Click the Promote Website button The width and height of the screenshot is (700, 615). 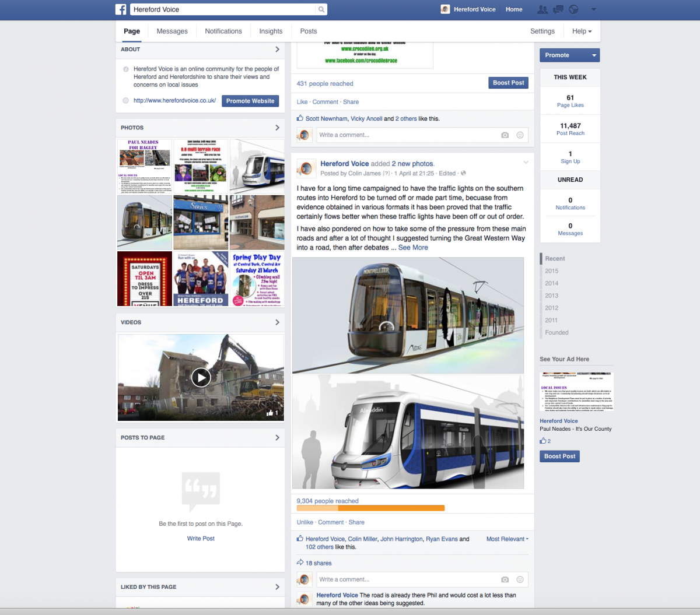click(x=250, y=101)
